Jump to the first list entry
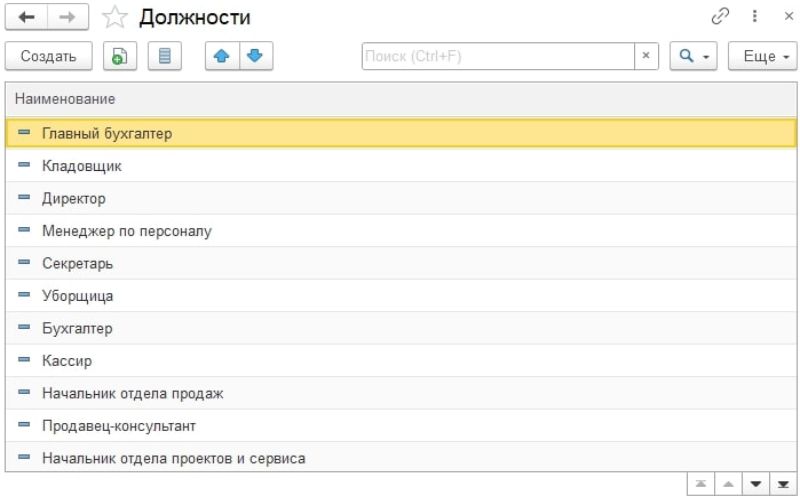This screenshot has height=500, width=800. click(x=701, y=484)
